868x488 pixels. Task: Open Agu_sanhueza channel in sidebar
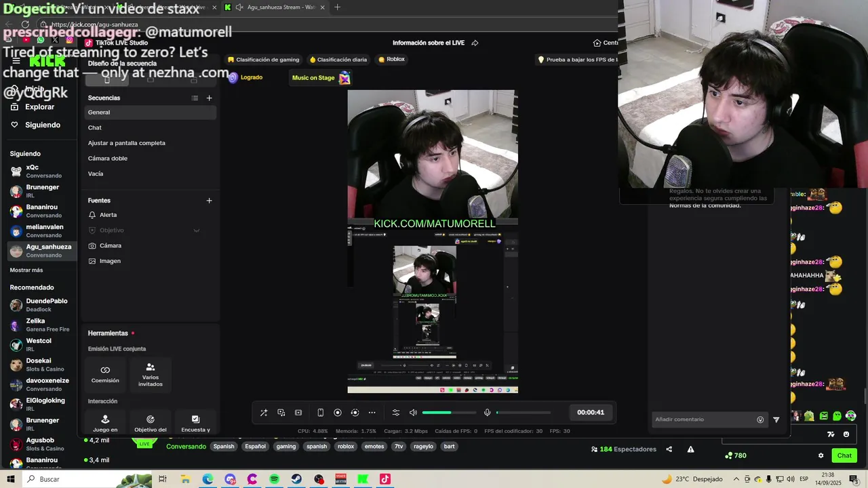coord(42,251)
